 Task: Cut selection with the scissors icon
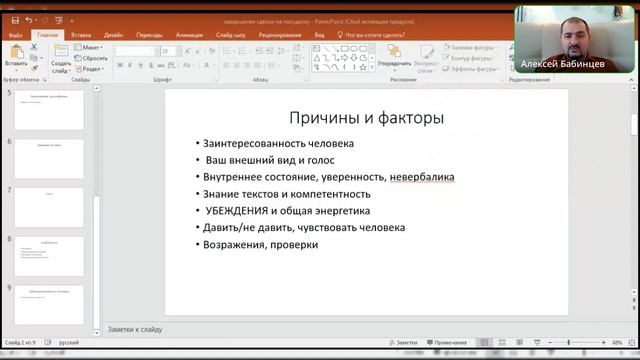(x=34, y=47)
